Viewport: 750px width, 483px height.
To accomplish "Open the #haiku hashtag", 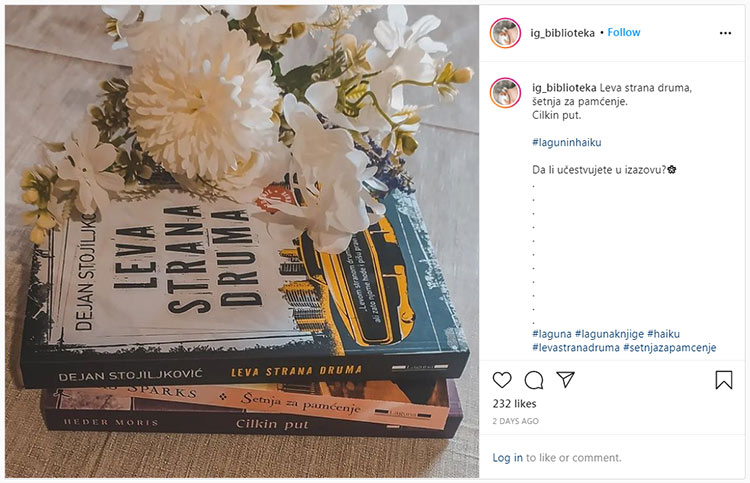I will tap(663, 334).
